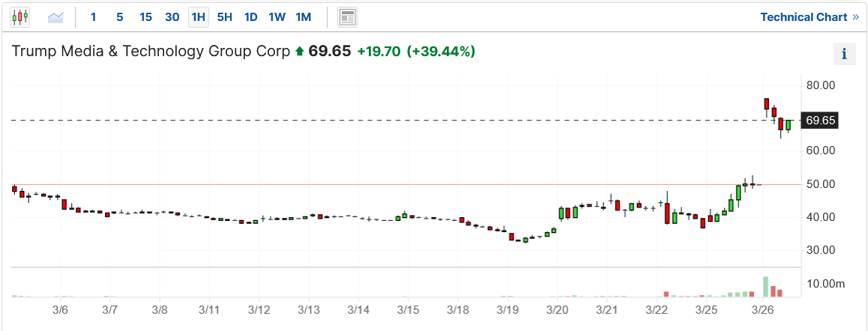Click the highest red candle on 3/26

tap(767, 103)
